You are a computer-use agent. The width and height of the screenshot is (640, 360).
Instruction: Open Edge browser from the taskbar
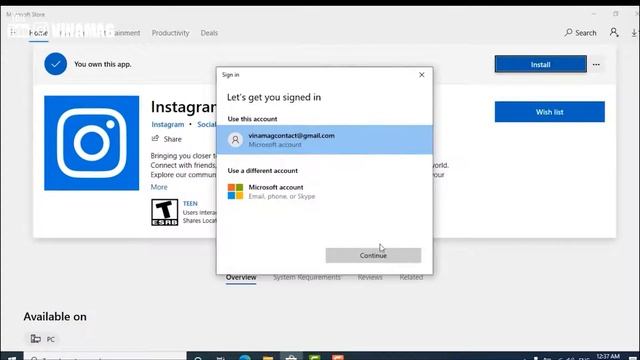coord(245,357)
